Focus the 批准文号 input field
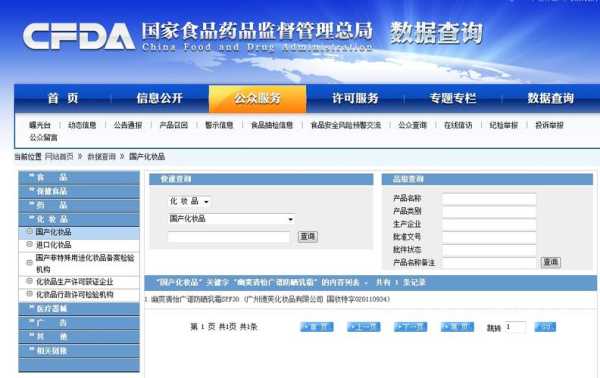 489,237
